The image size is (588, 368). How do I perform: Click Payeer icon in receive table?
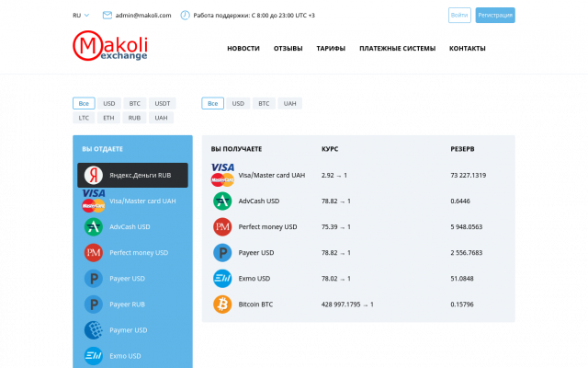[x=222, y=253]
